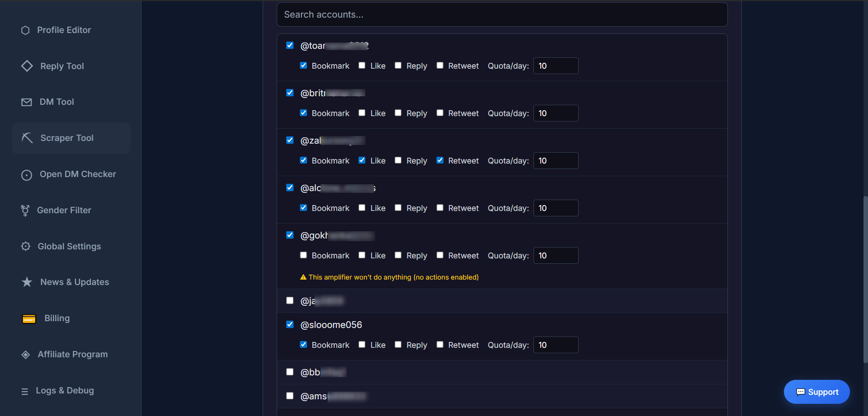
Task: Enable Retweet for the @gokh account
Action: point(440,255)
